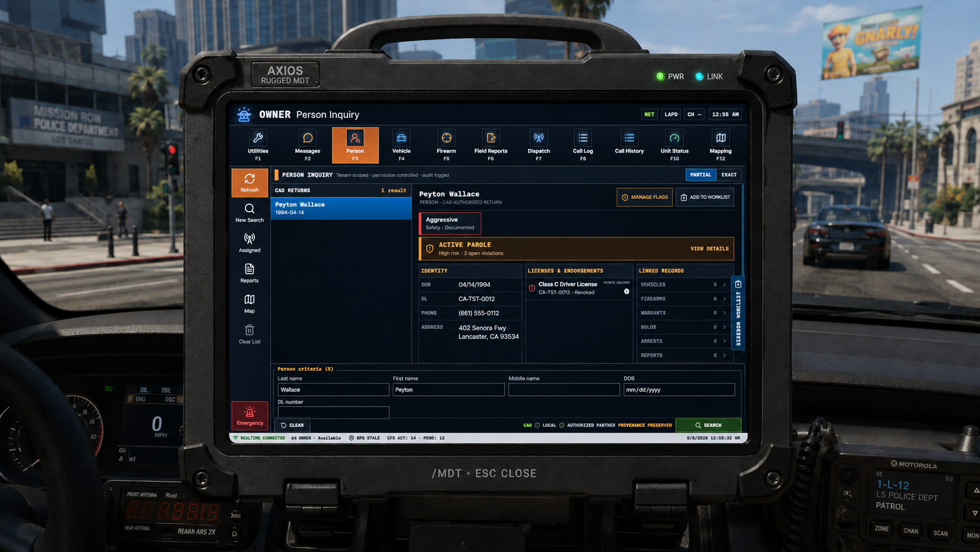980x552 pixels.
Task: Open Reports in the sidebar
Action: point(250,273)
